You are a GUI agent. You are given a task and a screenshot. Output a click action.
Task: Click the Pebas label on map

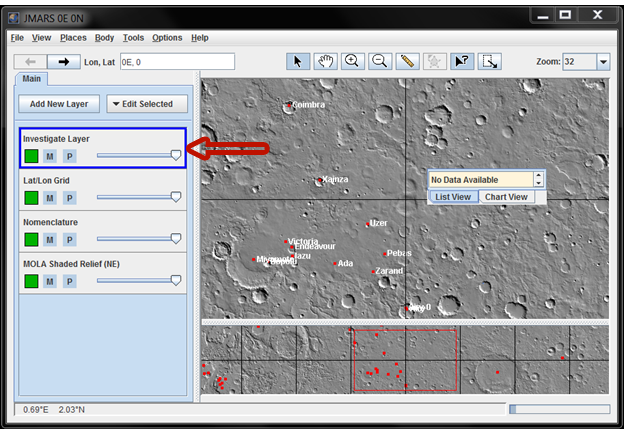[x=399, y=253]
